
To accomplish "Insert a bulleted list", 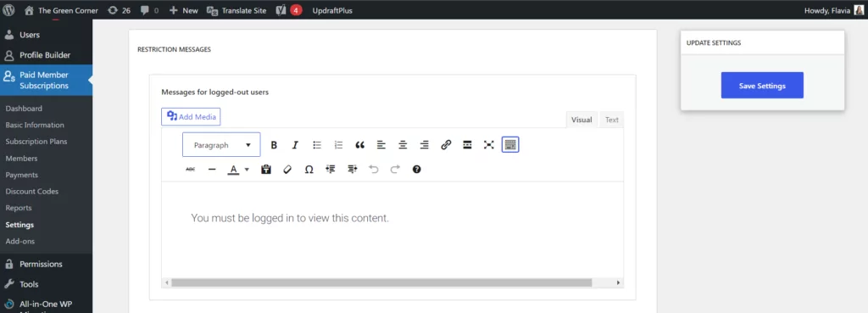I will coord(317,144).
